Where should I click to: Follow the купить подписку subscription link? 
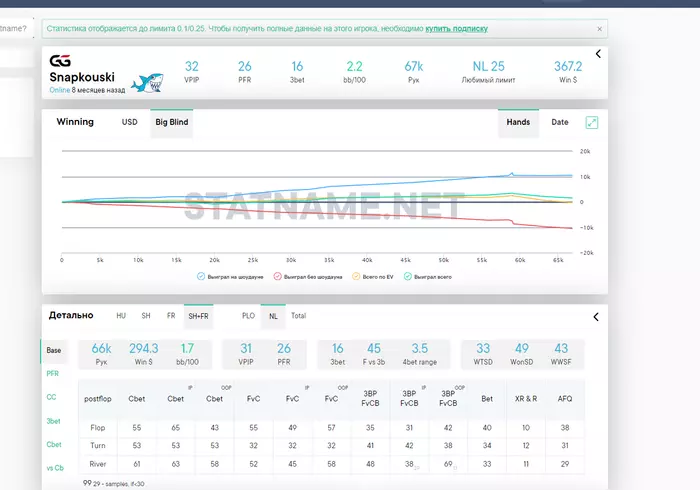tap(456, 29)
